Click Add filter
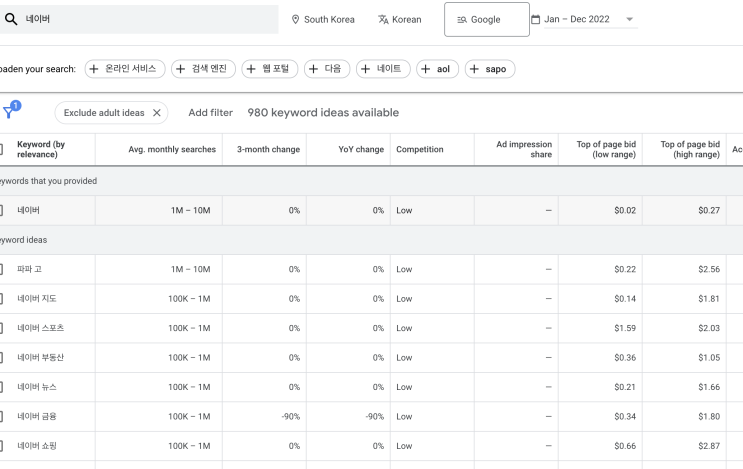This screenshot has width=743, height=469. 210,113
